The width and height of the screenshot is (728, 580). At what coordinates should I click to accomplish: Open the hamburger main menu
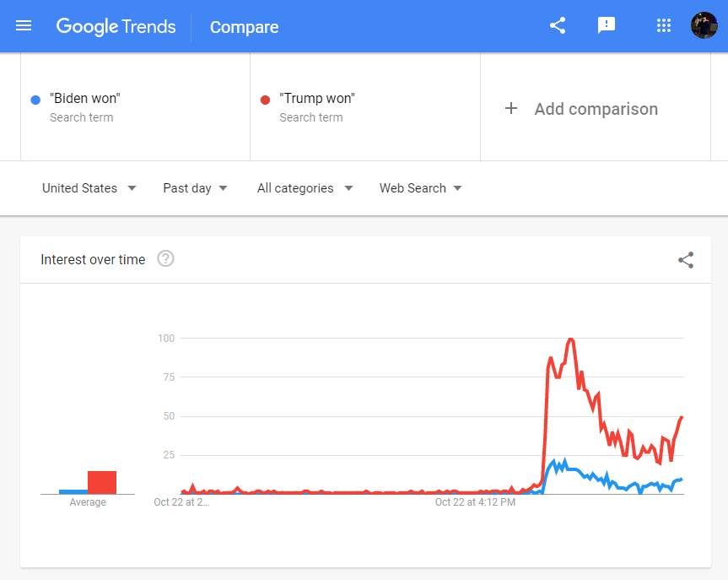(x=24, y=26)
